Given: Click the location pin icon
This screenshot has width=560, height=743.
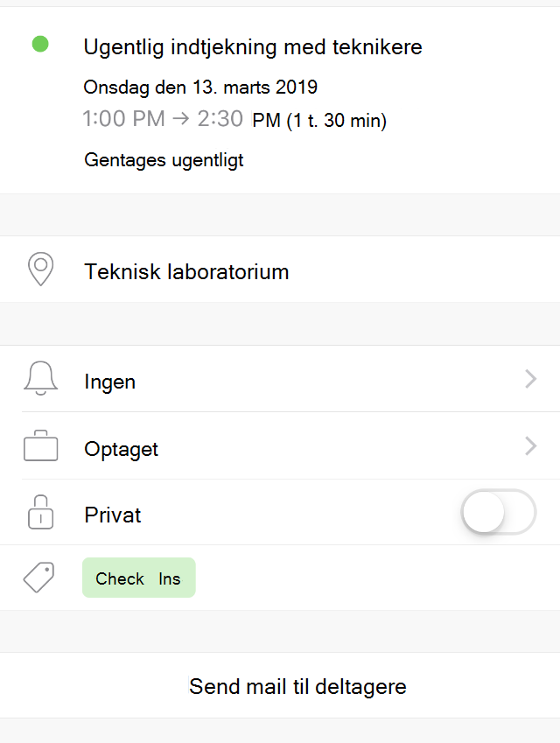Looking at the screenshot, I should coord(41,269).
